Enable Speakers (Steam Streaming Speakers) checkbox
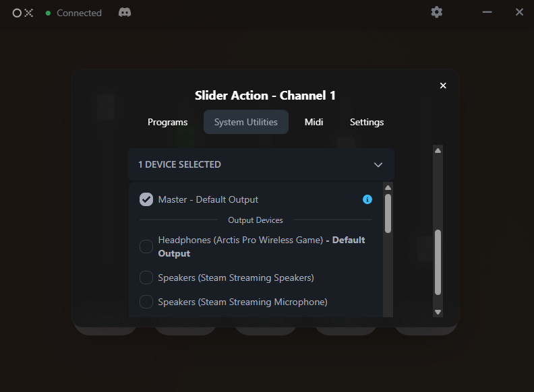Viewport: 534px width, 392px height. point(146,277)
